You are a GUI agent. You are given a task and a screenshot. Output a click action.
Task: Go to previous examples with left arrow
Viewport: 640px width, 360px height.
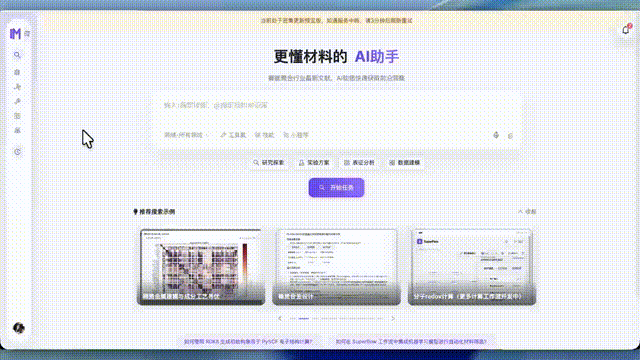point(280,318)
